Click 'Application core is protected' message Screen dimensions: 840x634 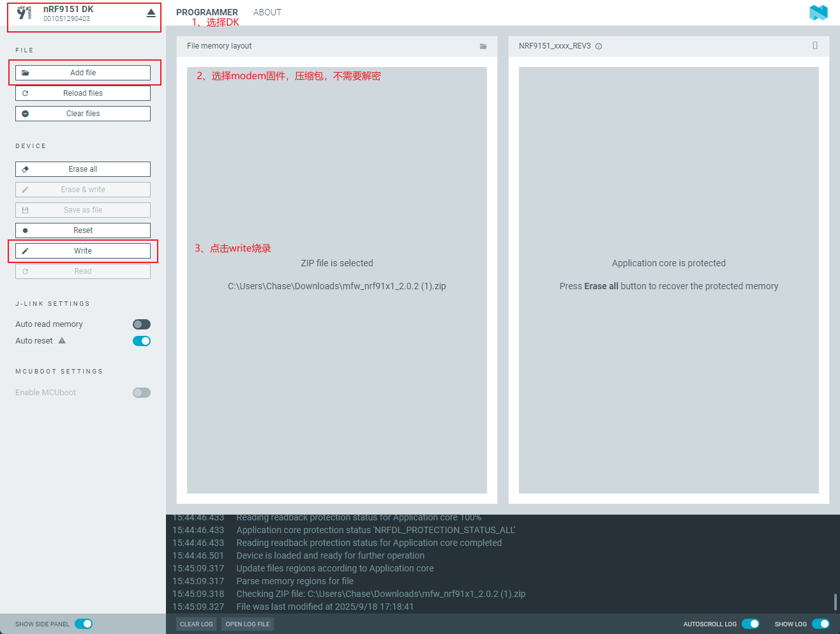[x=669, y=263]
